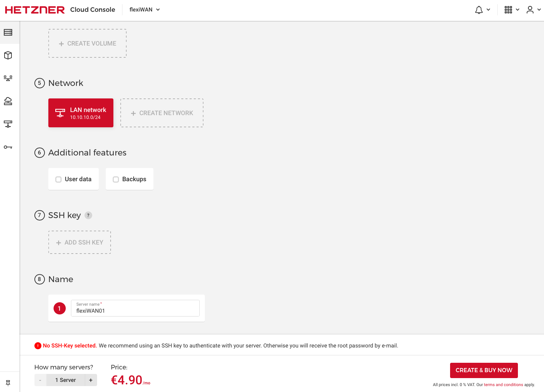This screenshot has width=544, height=392.
Task: Enable the Backups checkbox
Action: [x=116, y=179]
